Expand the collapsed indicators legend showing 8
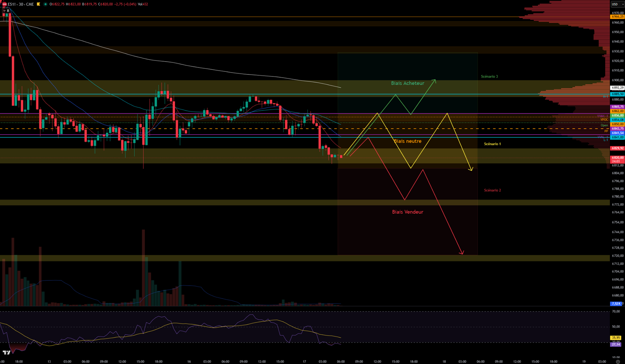Screen dimensions: 625x364 click(x=6, y=11)
